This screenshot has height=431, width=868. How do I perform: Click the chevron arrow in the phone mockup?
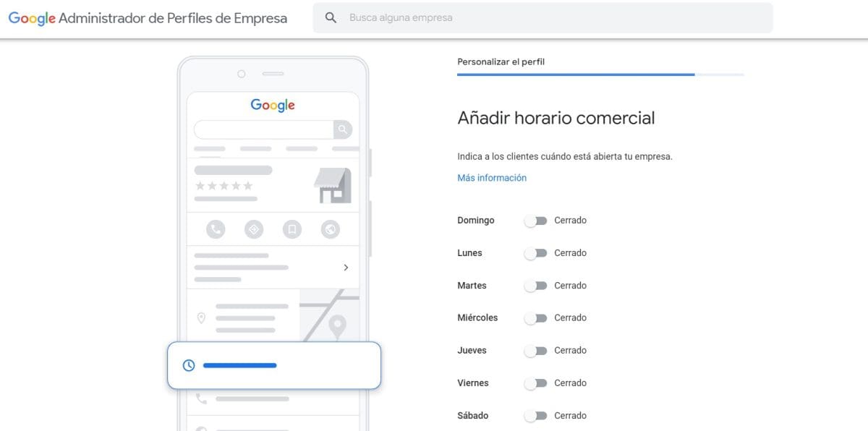pos(346,268)
